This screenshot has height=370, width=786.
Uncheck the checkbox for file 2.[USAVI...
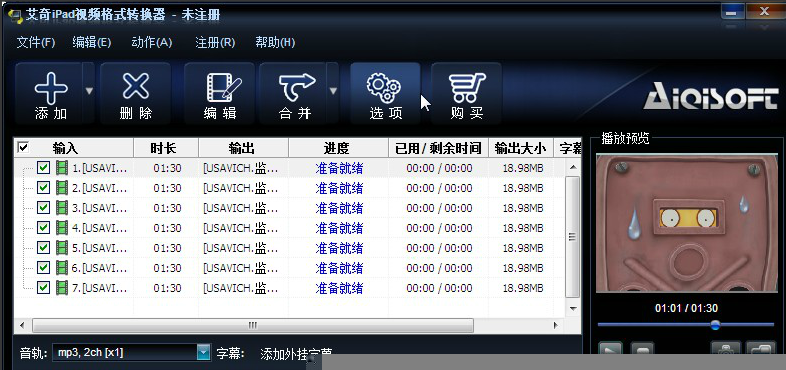pyautogui.click(x=44, y=188)
